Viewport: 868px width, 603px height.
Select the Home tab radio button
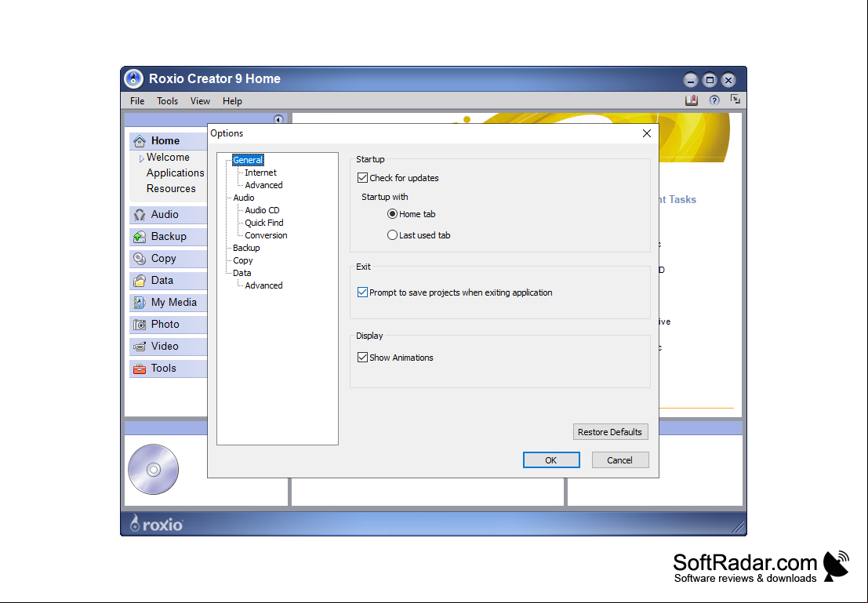pyautogui.click(x=393, y=214)
